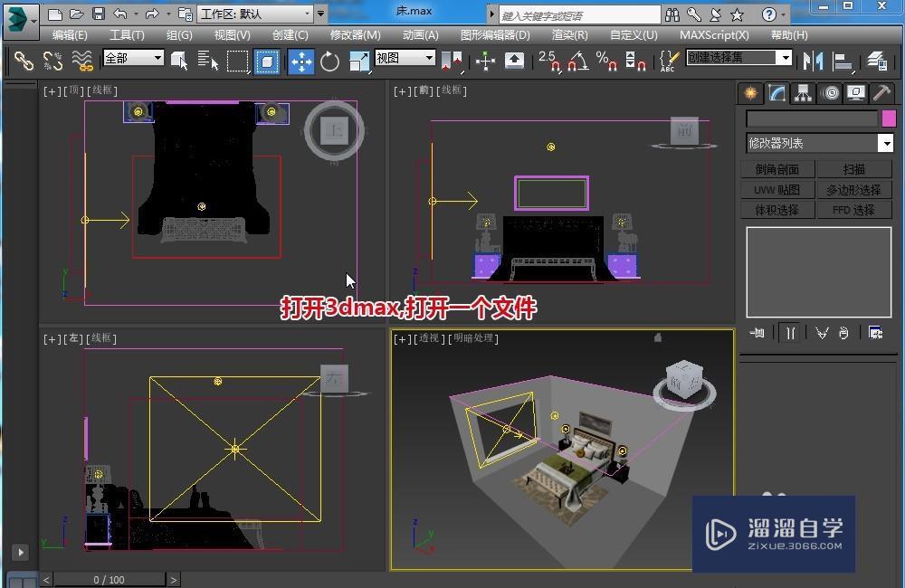
Task: Click the 多边形选择 modifier button
Action: [x=853, y=190]
